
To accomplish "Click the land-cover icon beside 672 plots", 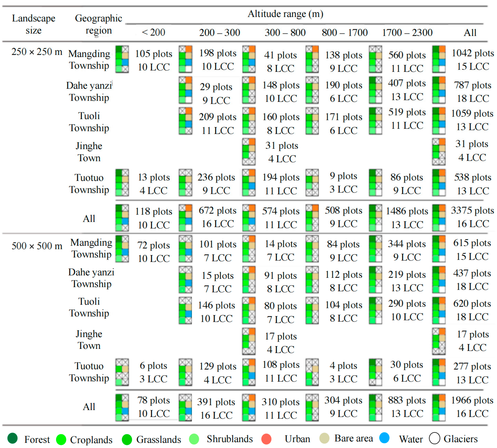I will [185, 218].
